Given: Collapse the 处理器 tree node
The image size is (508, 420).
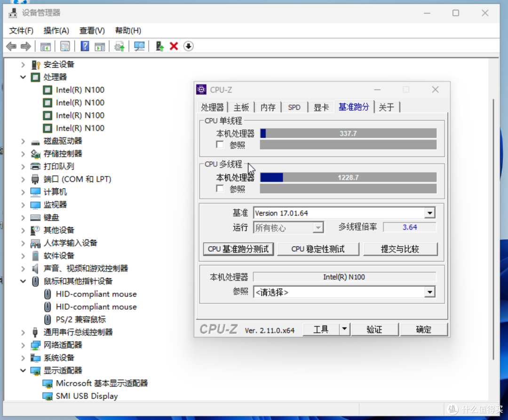Looking at the screenshot, I should (23, 77).
